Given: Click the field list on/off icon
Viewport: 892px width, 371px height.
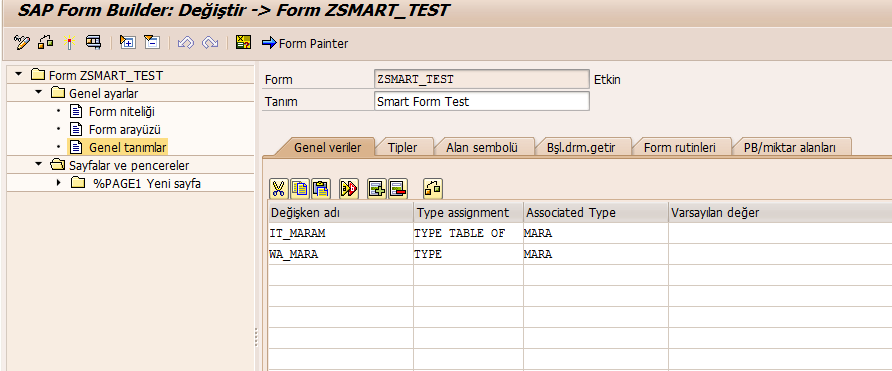Looking at the screenshot, I should point(243,43).
